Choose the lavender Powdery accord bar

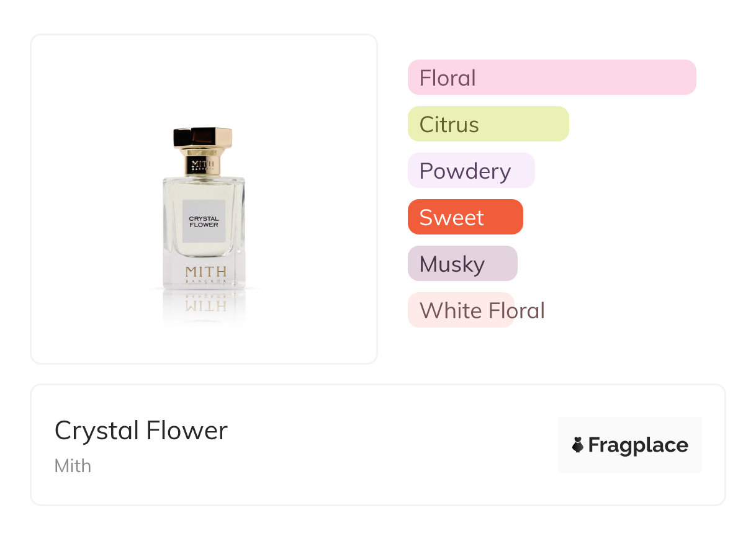click(x=470, y=171)
